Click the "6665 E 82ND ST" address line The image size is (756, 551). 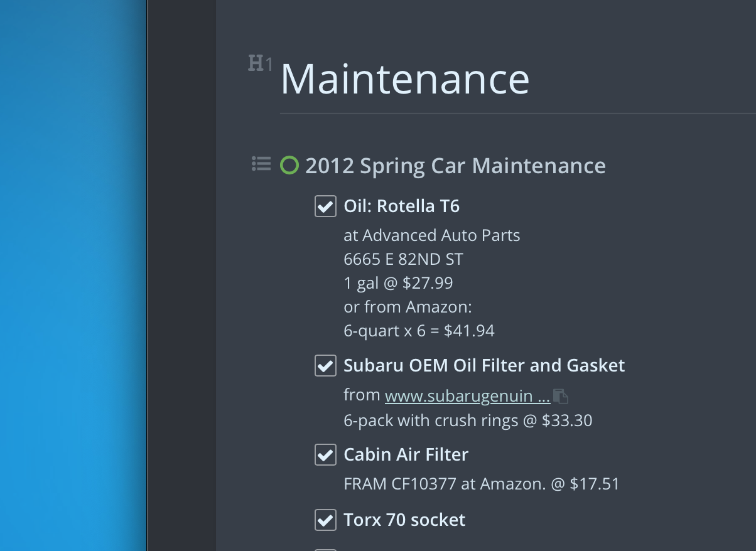tap(402, 259)
